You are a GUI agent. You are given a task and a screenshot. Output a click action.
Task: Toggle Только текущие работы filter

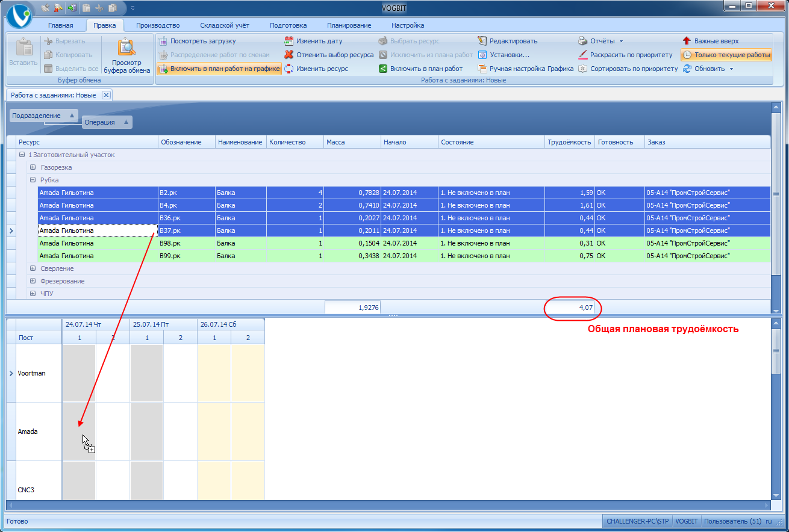726,55
